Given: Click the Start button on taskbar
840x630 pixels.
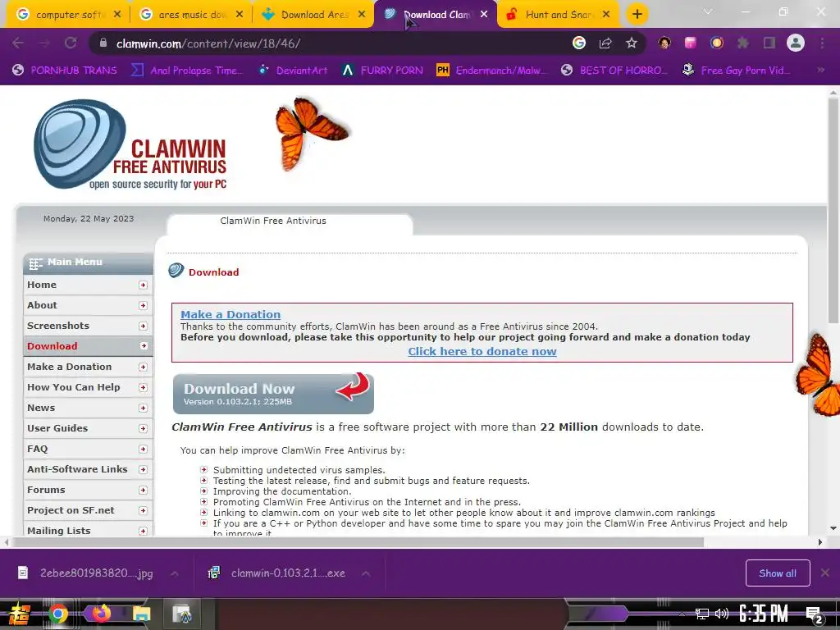Looking at the screenshot, I should pos(18,614).
